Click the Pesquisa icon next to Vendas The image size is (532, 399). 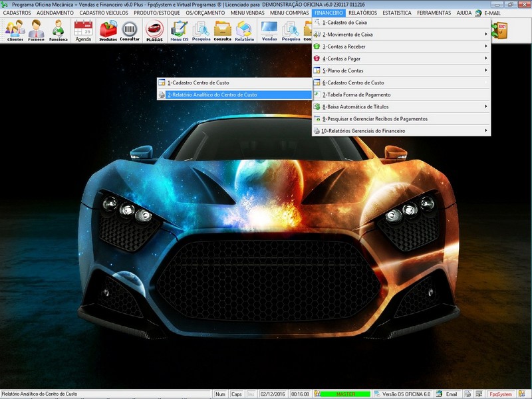tap(291, 31)
